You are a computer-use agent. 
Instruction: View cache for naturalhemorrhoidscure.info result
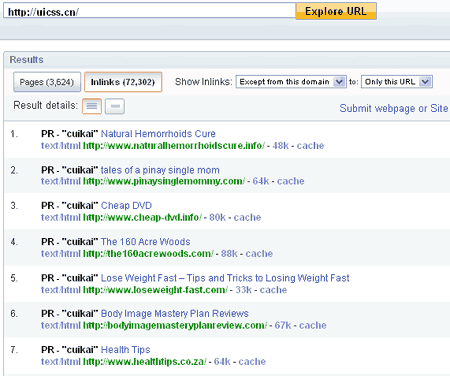[310, 146]
